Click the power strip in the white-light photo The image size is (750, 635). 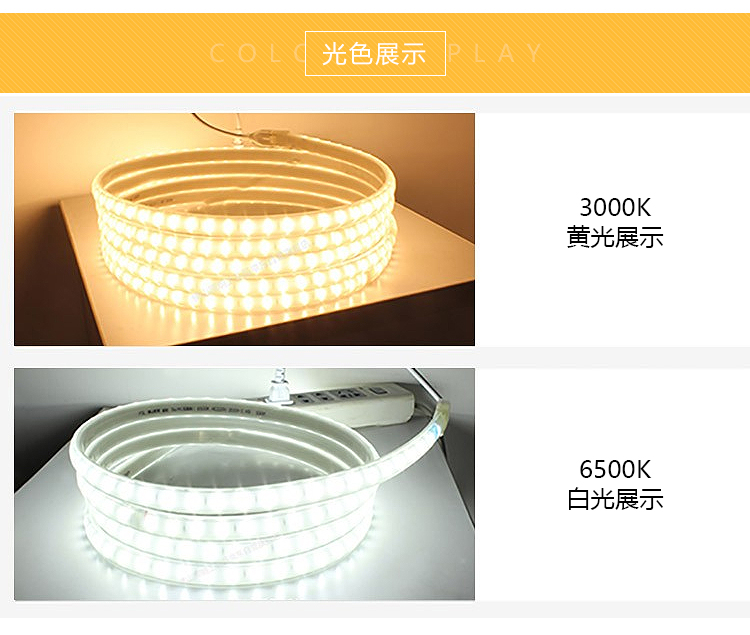click(x=352, y=402)
